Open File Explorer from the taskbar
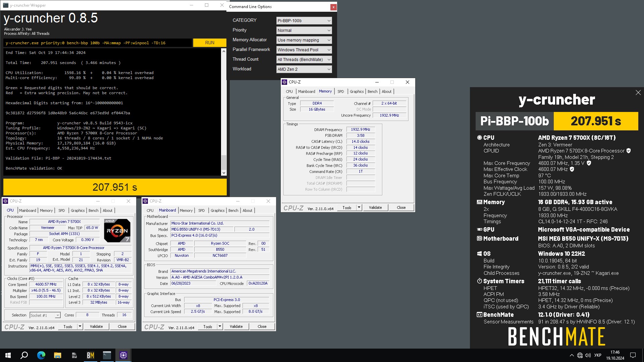The image size is (644, 362). tap(57, 355)
